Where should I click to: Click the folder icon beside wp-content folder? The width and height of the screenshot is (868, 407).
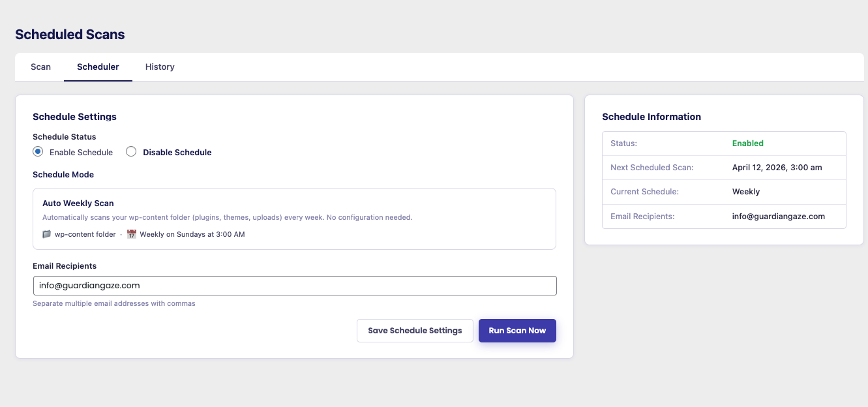[x=46, y=234]
